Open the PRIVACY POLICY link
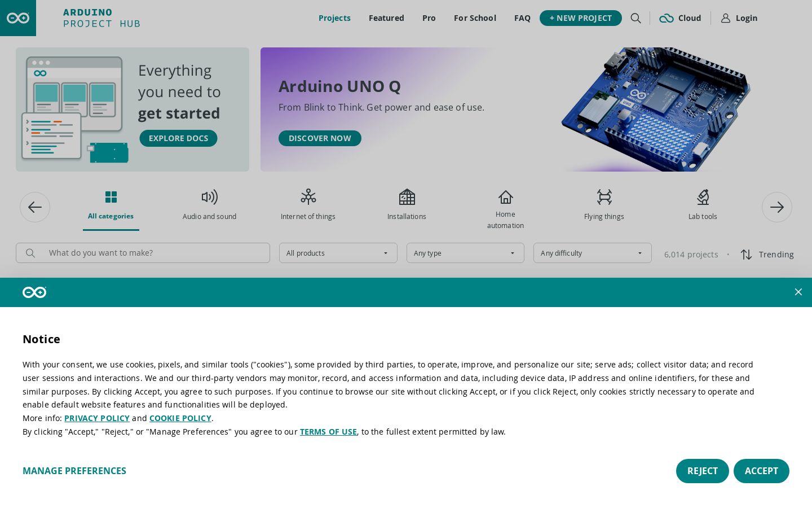The height and width of the screenshot is (508, 812). click(97, 418)
